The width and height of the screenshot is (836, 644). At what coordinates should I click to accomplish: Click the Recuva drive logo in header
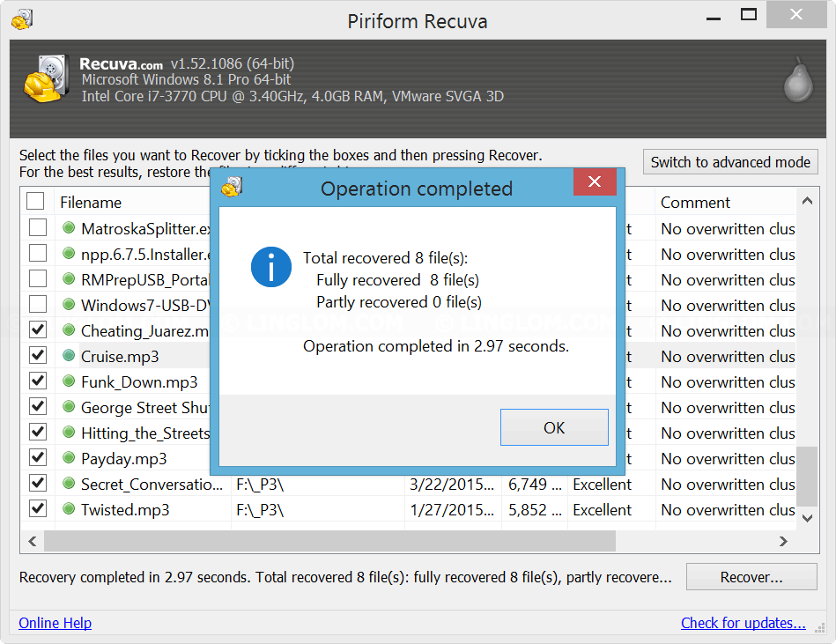point(47,78)
